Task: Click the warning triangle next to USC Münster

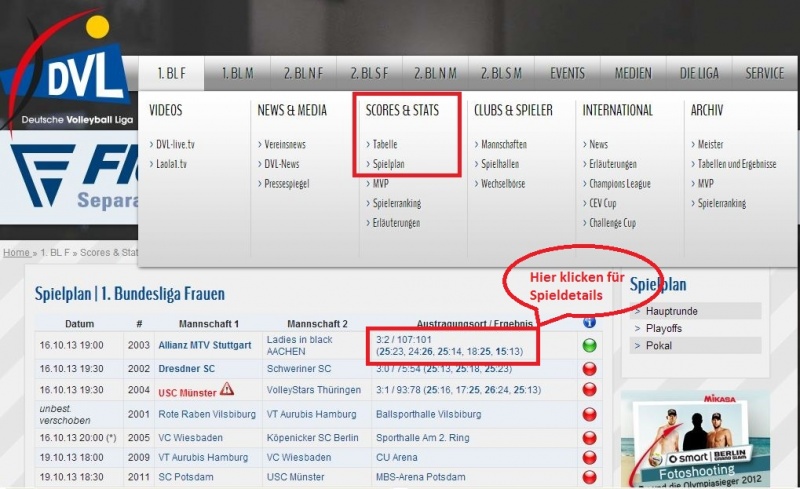Action: click(x=227, y=389)
